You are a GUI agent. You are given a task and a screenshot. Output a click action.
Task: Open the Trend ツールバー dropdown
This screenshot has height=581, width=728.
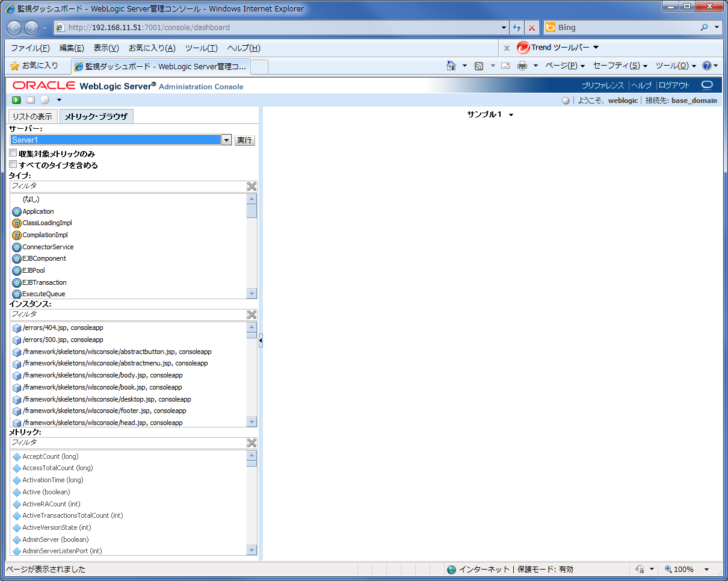(596, 48)
